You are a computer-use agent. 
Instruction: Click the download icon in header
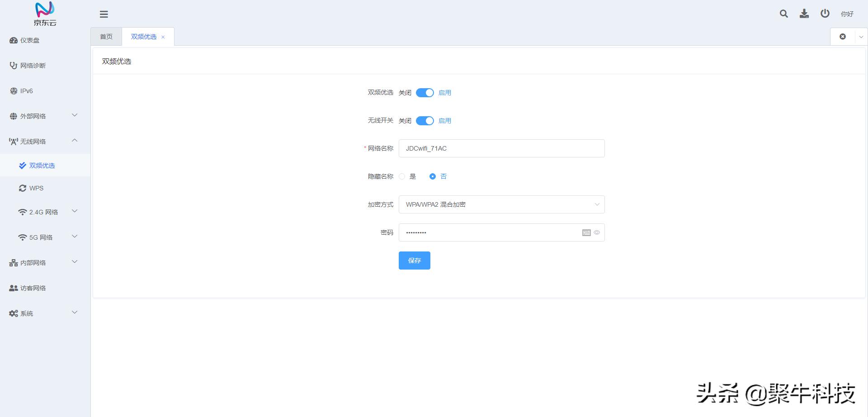coord(804,14)
